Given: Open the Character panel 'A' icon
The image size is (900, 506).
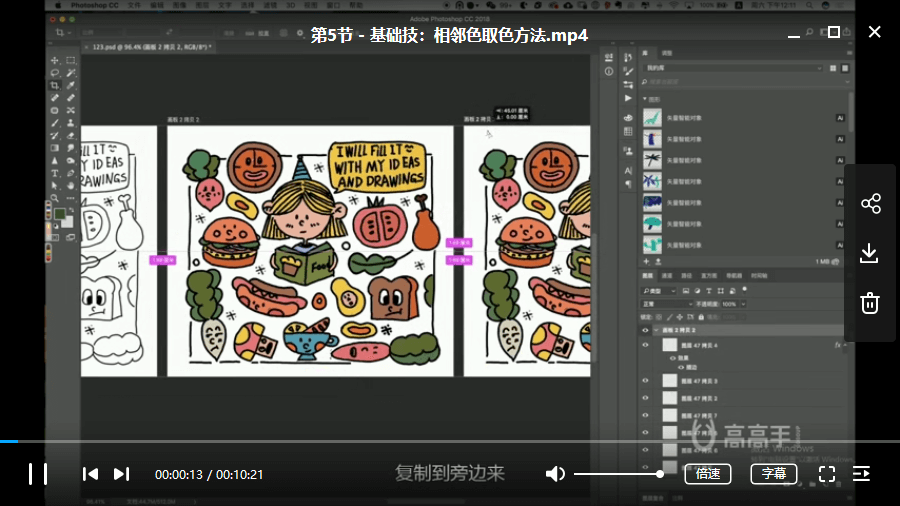Looking at the screenshot, I should pyautogui.click(x=629, y=170).
